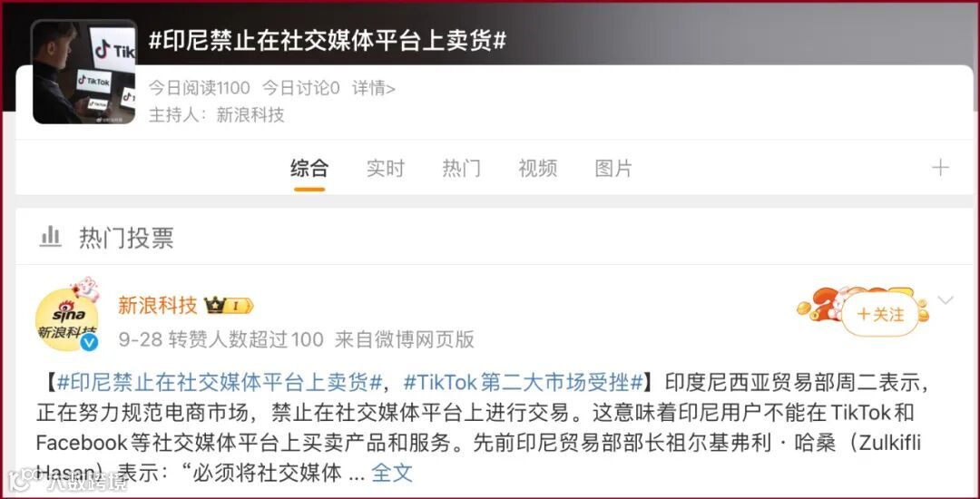Click the blue verified badge on avatar
Screen dimensions: 980x499
point(89,342)
